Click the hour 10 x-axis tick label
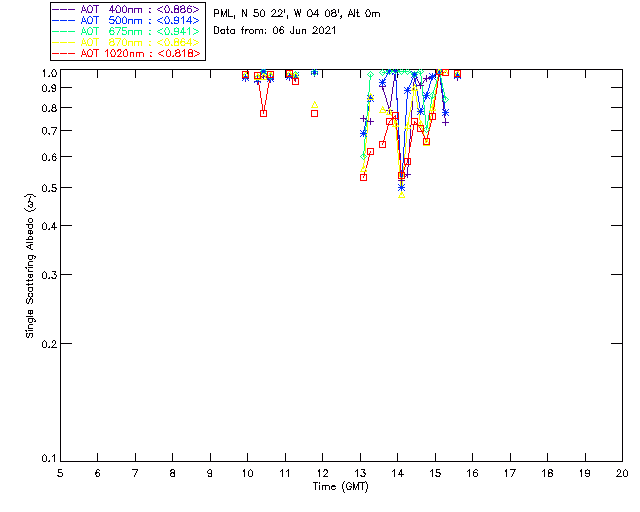The width and height of the screenshot is (640, 512). click(247, 473)
